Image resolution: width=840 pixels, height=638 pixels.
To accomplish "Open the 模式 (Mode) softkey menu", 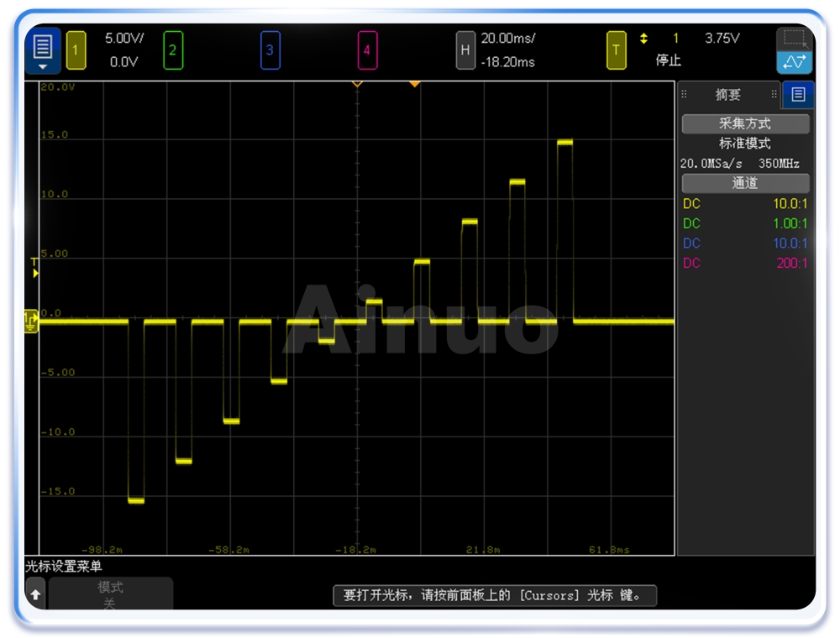I will coord(111,594).
